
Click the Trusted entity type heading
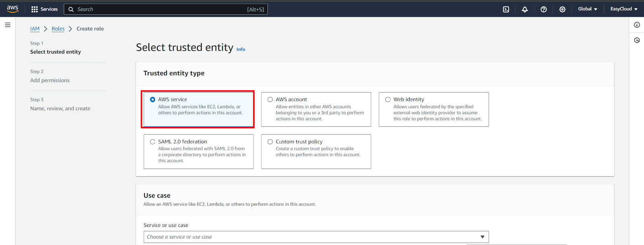(174, 73)
